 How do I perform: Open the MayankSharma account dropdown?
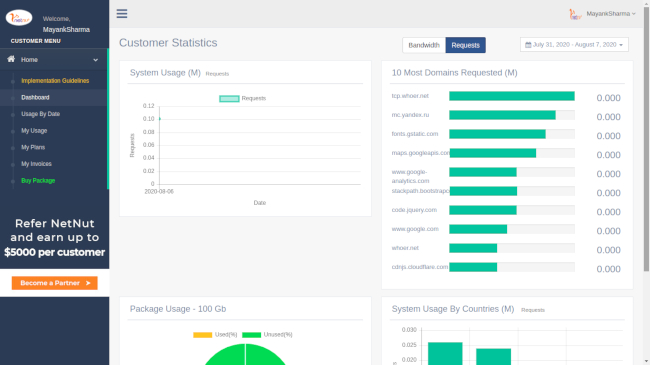coord(611,14)
